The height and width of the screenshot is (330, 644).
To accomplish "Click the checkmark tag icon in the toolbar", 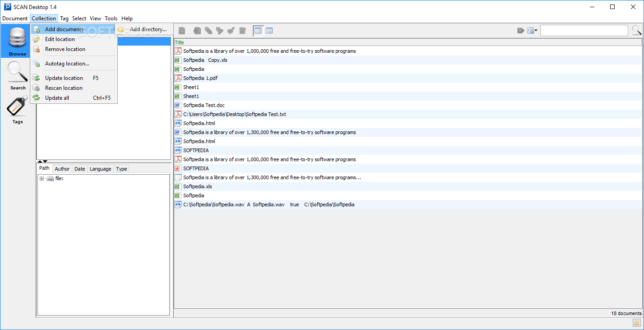I will pos(231,31).
